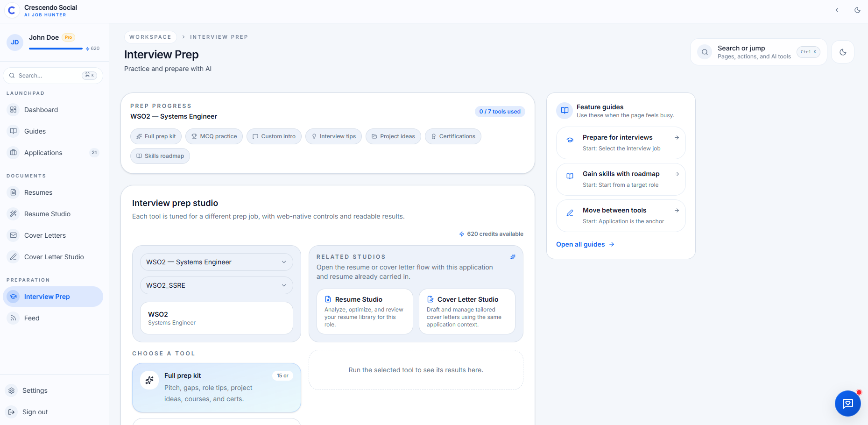Click the Feed RSS icon in sidebar
This screenshot has width=868, height=425.
click(14, 318)
